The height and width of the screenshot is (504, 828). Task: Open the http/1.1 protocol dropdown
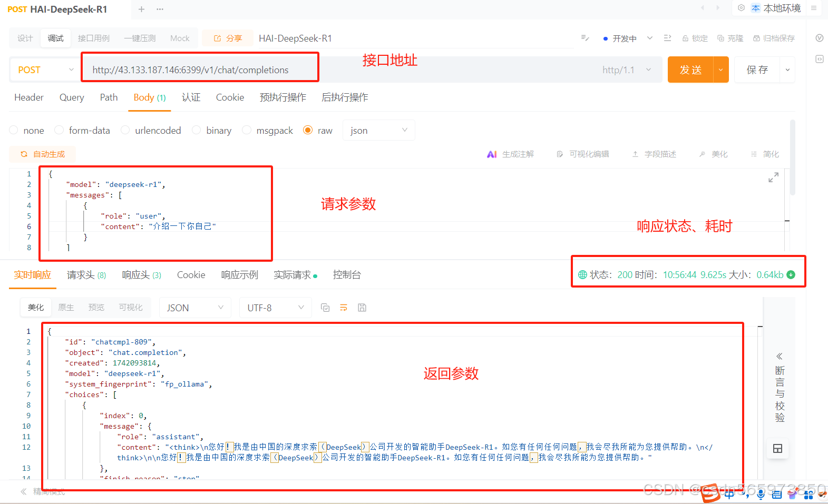click(627, 70)
